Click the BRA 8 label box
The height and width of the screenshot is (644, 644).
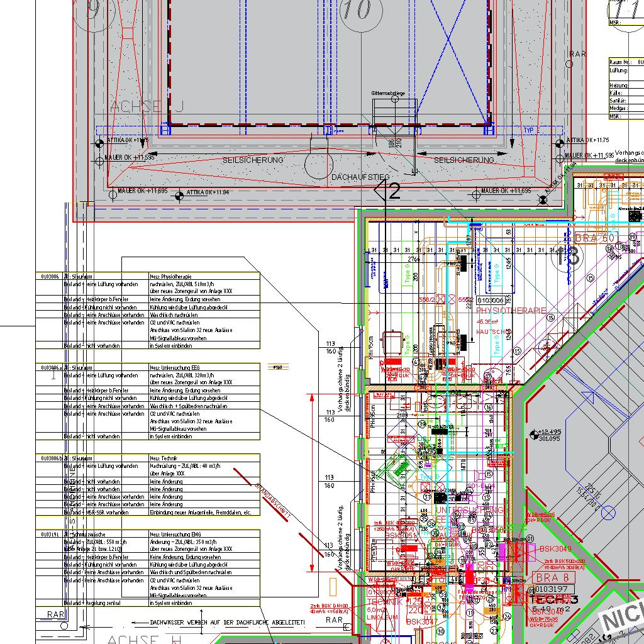coord(545,577)
